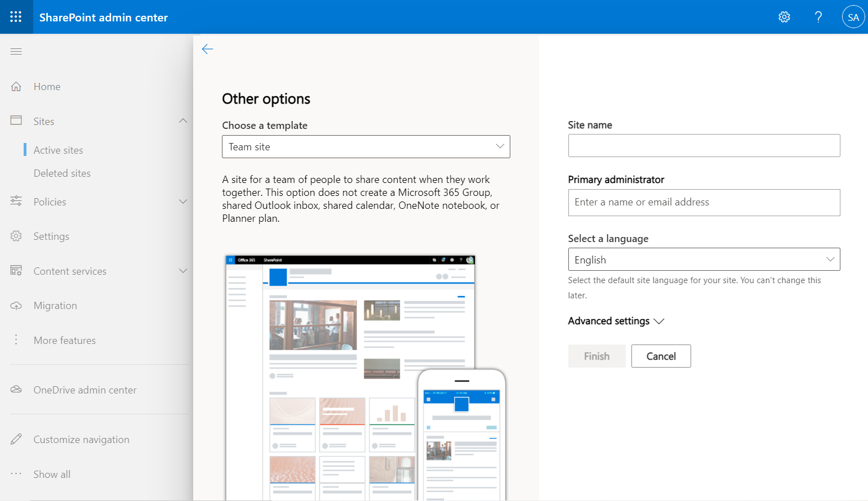Open the app launcher waffle icon
This screenshot has height=501, width=868.
(x=16, y=17)
